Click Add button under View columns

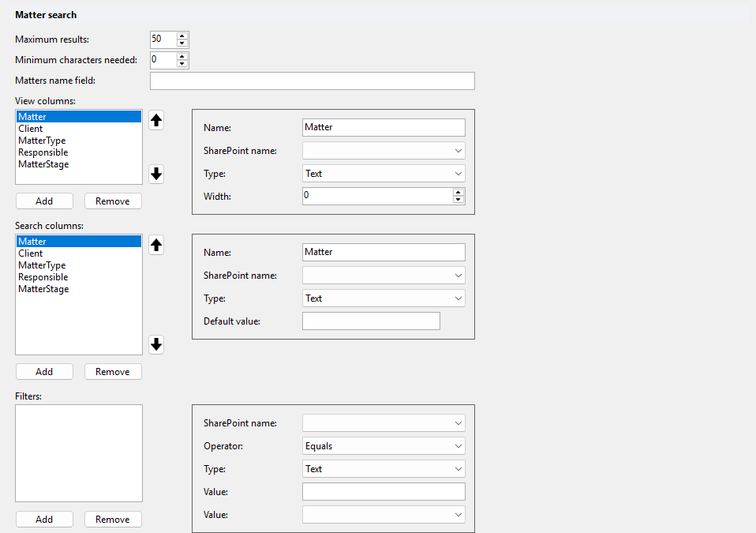click(x=44, y=201)
